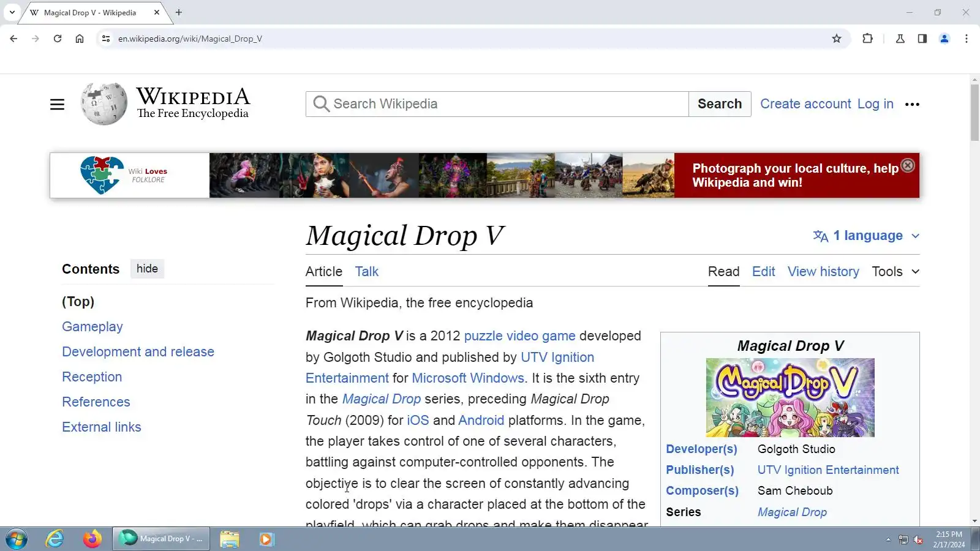980x551 pixels.
Task: Follow the puzzle video game link
Action: click(x=520, y=336)
